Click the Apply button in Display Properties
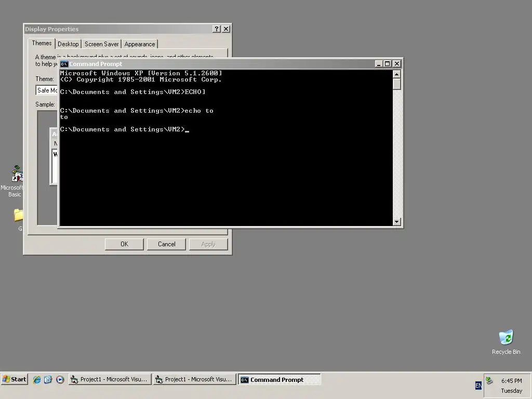The height and width of the screenshot is (399, 532). tap(208, 244)
